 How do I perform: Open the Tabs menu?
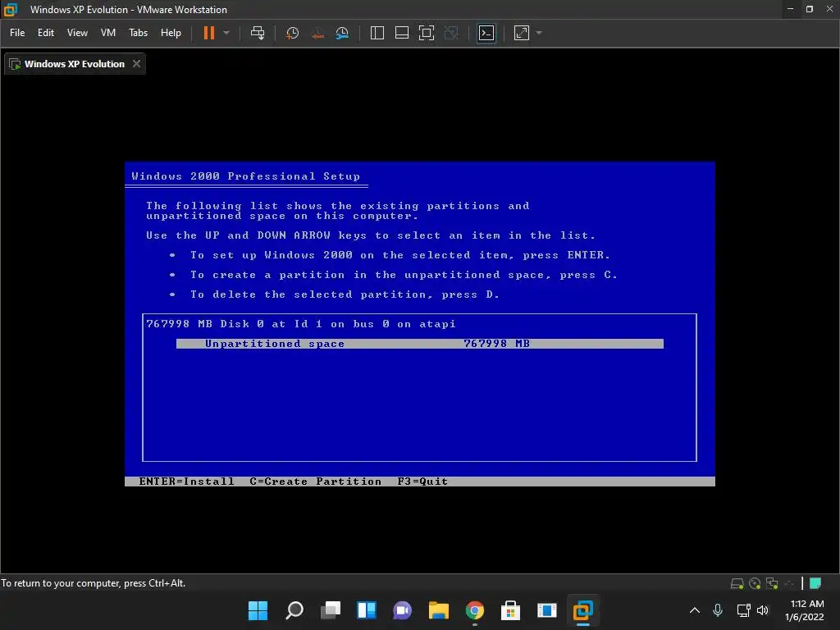138,33
